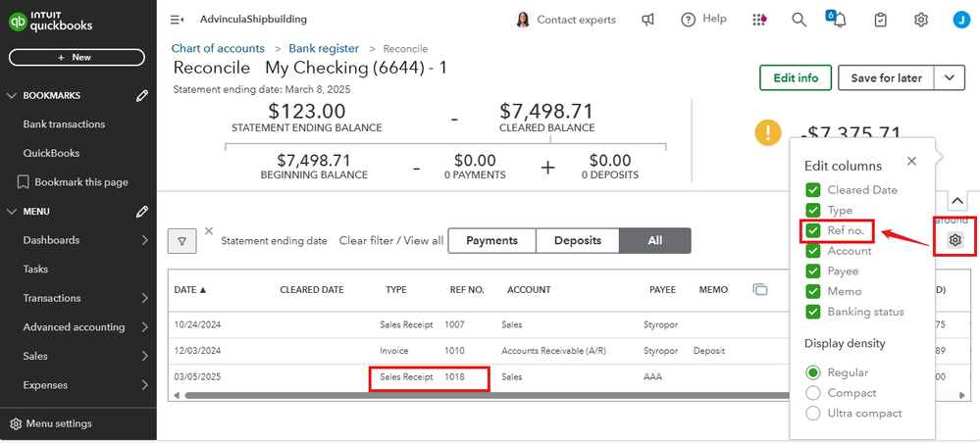Open the apps grid icon

click(x=759, y=20)
